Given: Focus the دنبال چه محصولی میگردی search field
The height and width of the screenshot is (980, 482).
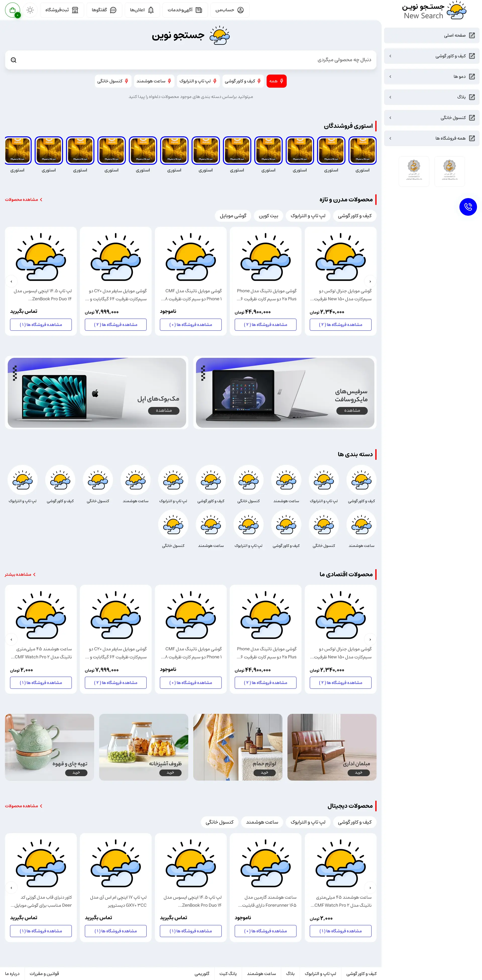Looking at the screenshot, I should (x=191, y=60).
